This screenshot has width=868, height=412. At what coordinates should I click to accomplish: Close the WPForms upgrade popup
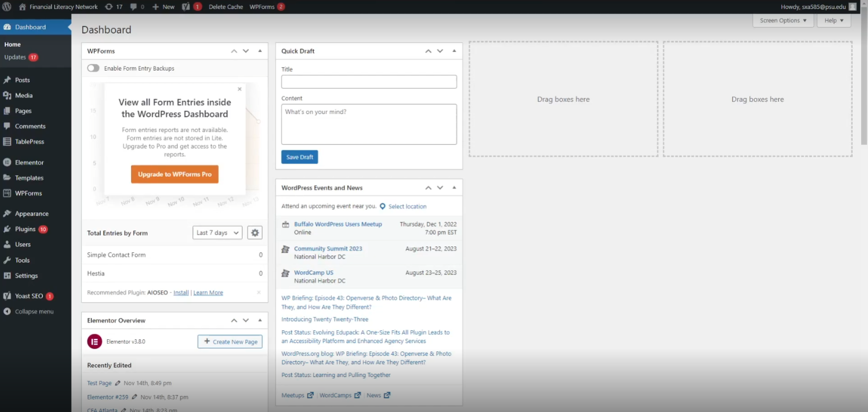point(239,89)
